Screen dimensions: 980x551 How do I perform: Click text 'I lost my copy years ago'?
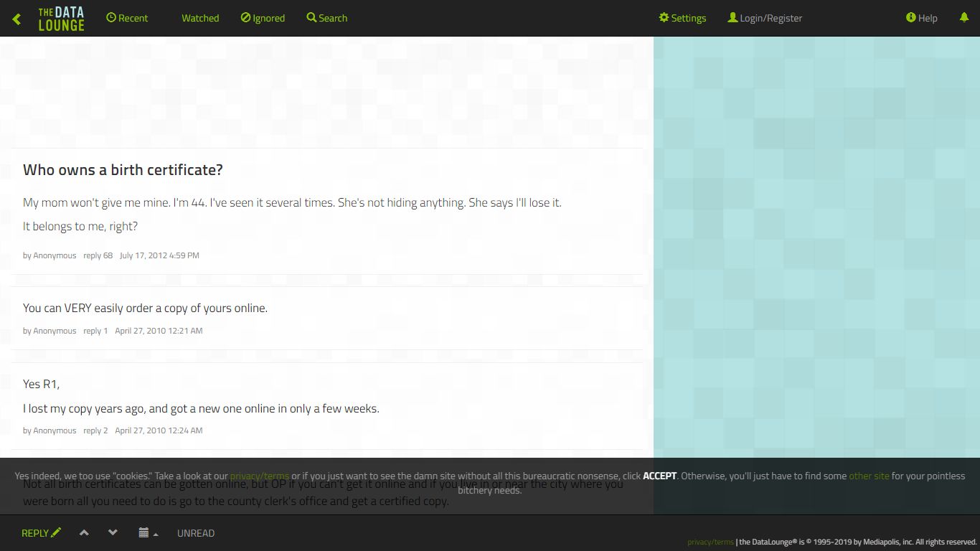tap(84, 409)
